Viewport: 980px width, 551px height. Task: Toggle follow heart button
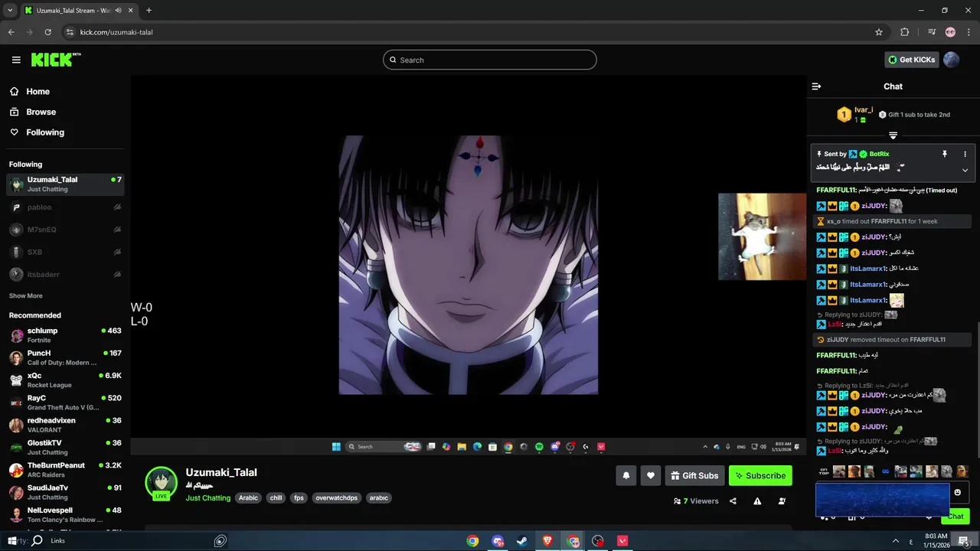(650, 476)
